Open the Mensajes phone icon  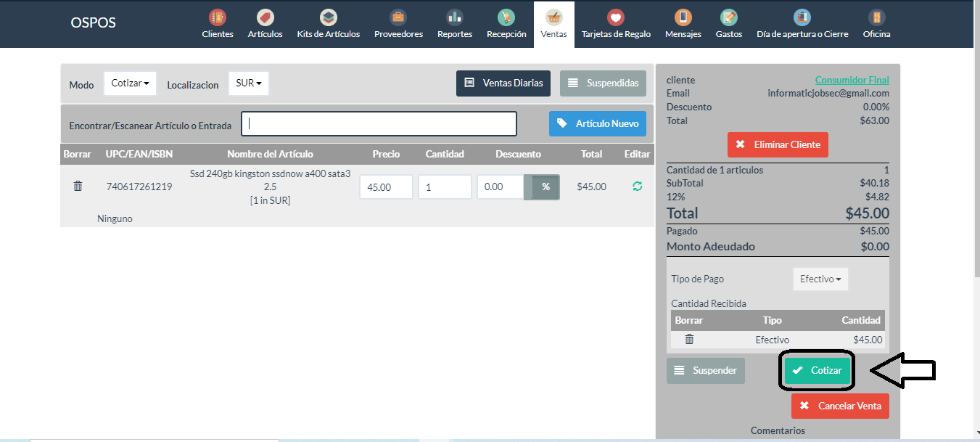[x=683, y=17]
